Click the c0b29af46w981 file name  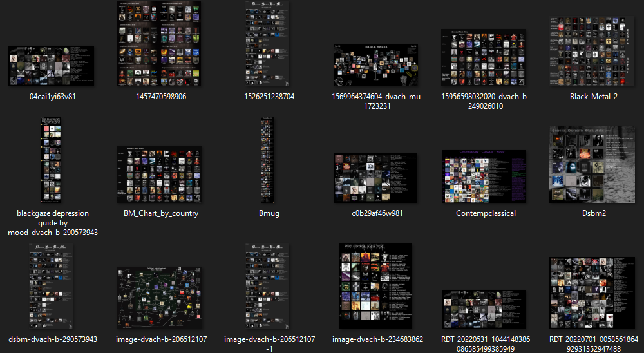click(377, 213)
